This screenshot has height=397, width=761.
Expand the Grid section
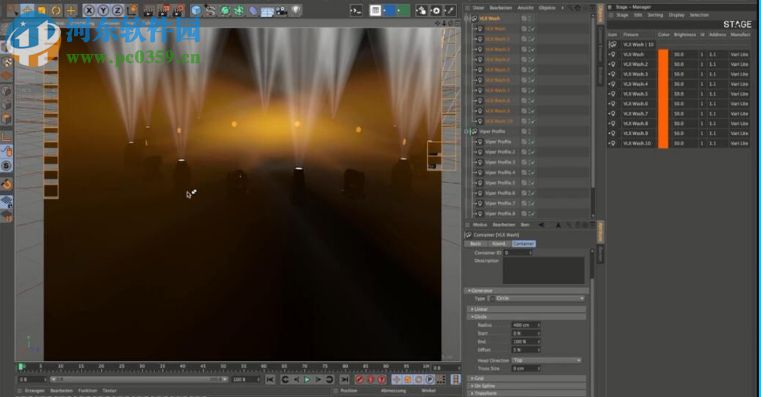coord(527,378)
